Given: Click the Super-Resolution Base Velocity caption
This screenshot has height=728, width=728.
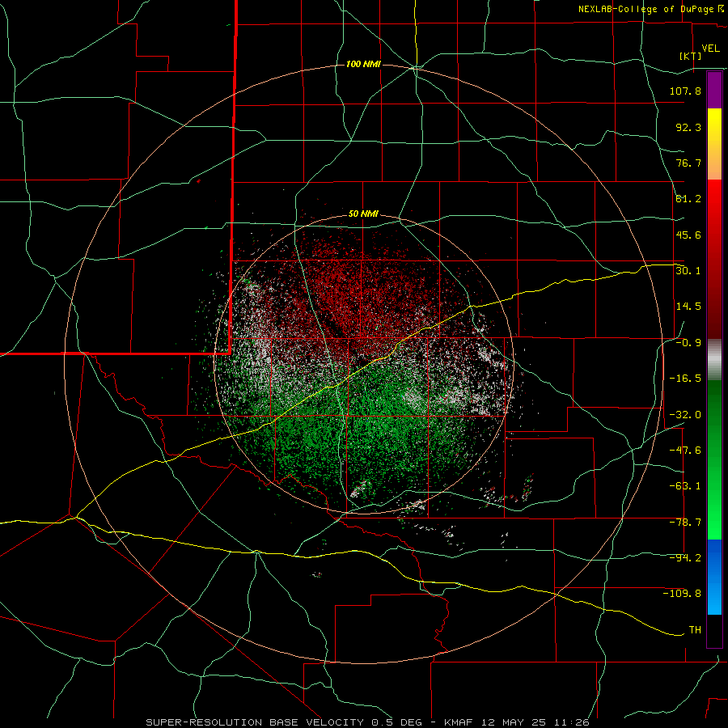Looking at the screenshot, I should click(x=367, y=722).
